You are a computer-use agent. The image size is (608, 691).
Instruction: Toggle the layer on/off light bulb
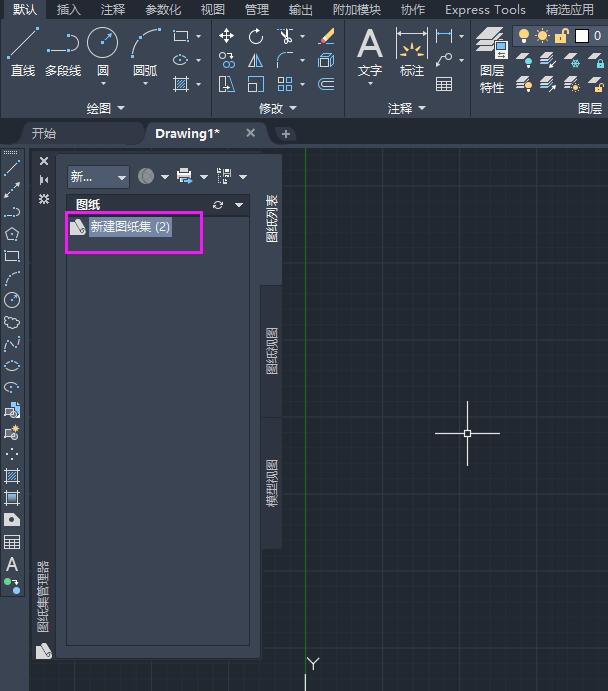[x=523, y=36]
